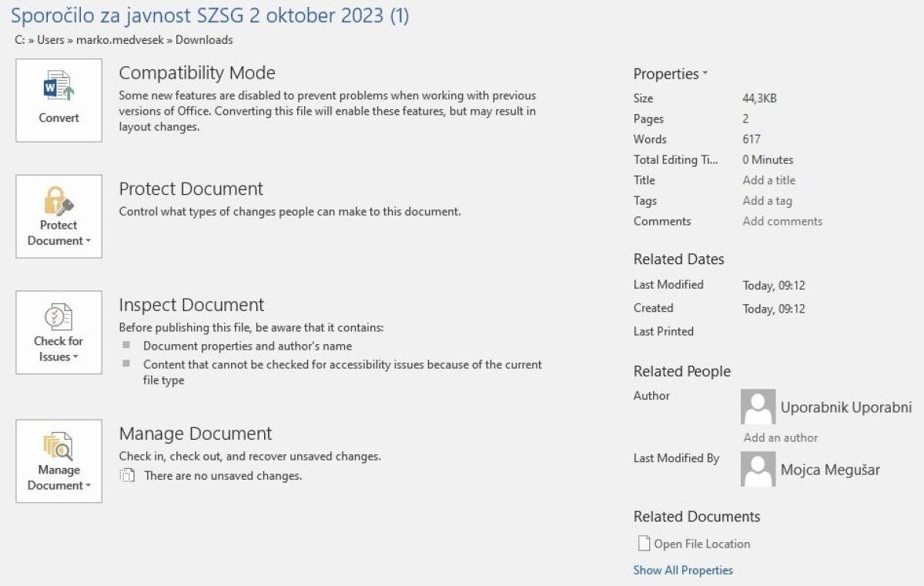This screenshot has width=924, height=586.
Task: Click the Add a tag field
Action: [x=767, y=201]
